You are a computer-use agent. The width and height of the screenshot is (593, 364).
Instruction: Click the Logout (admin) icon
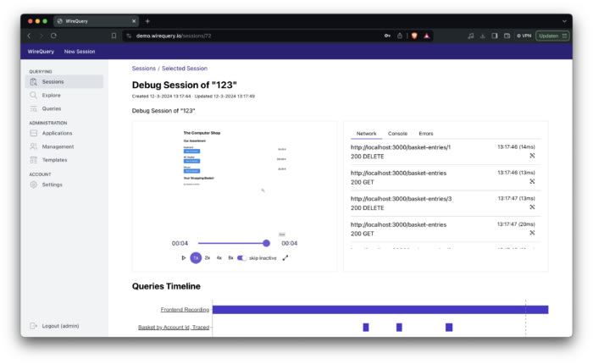pos(34,326)
